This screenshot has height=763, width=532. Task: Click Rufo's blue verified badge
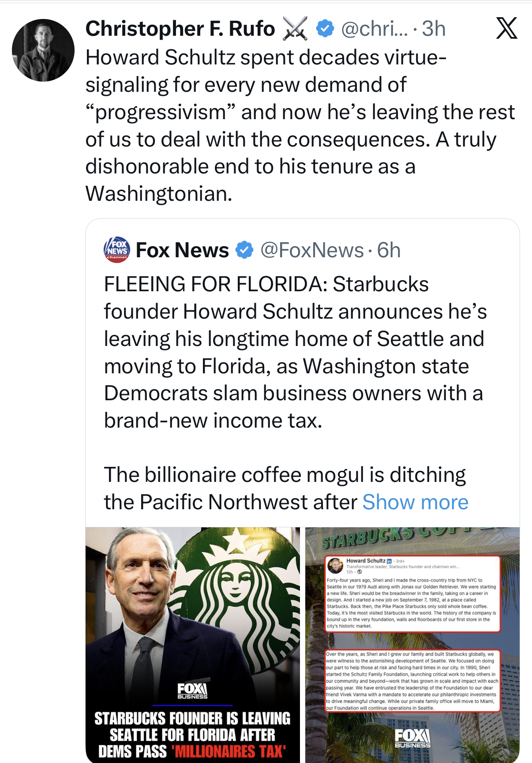pos(325,29)
